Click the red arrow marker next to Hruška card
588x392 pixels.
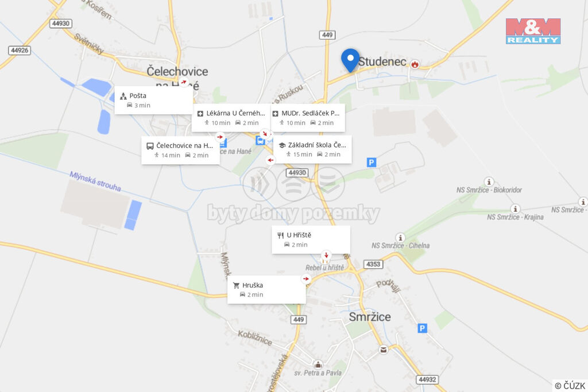[x=306, y=279]
